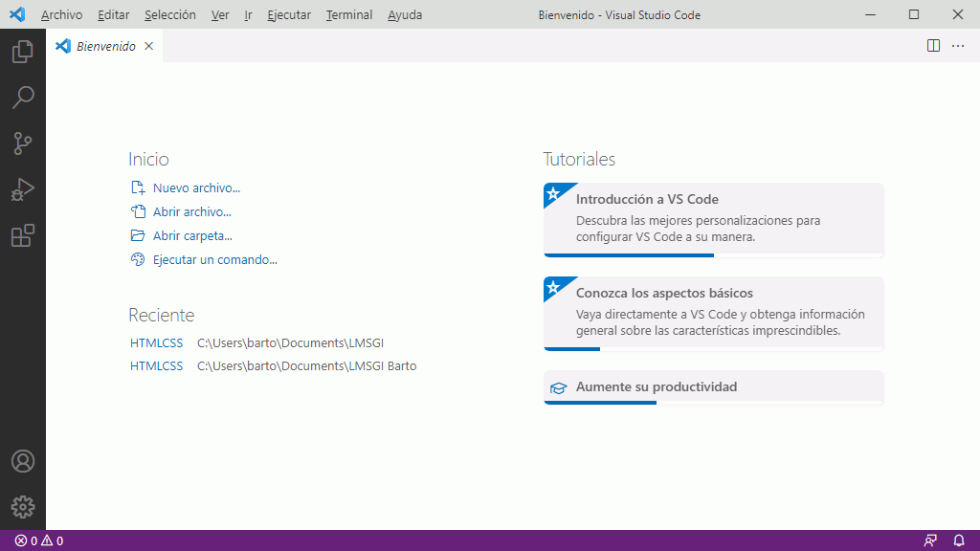Open the Ver menu
This screenshot has width=980, height=551.
(220, 14)
